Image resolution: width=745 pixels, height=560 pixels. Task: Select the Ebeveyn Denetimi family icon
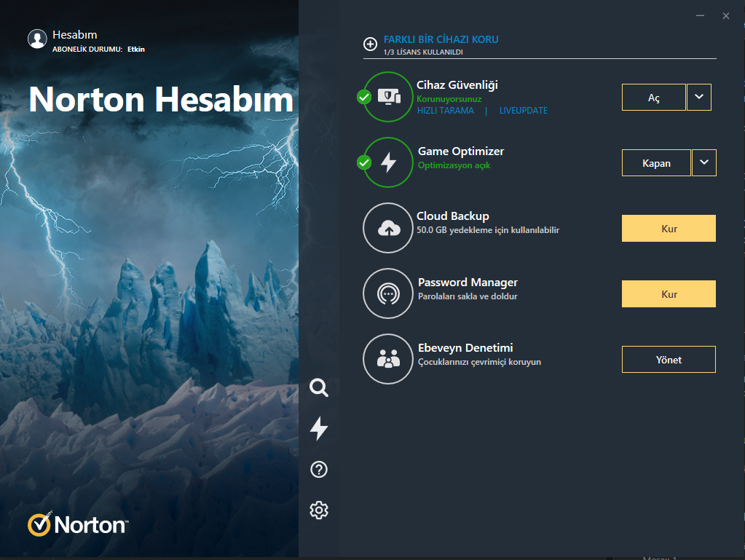388,359
